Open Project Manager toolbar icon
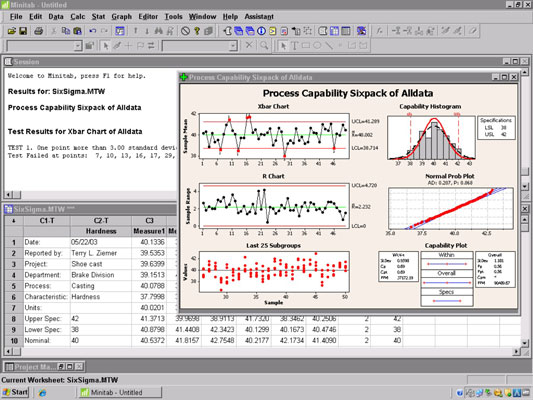The image size is (533, 400). (x=346, y=31)
